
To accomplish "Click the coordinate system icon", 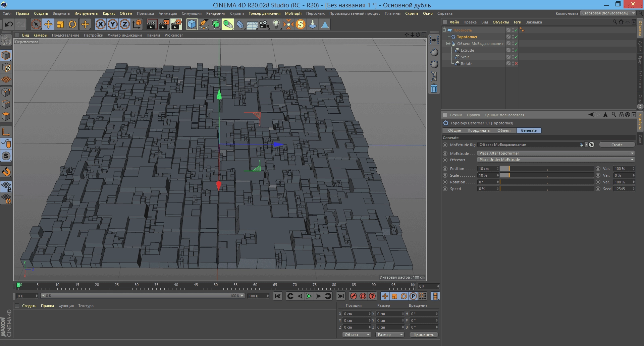I will 137,24.
